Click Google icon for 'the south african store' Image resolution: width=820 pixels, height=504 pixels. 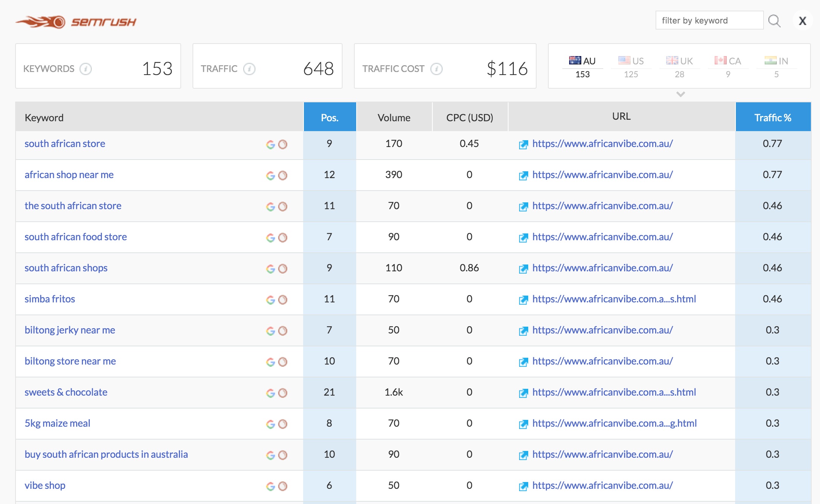coord(270,207)
